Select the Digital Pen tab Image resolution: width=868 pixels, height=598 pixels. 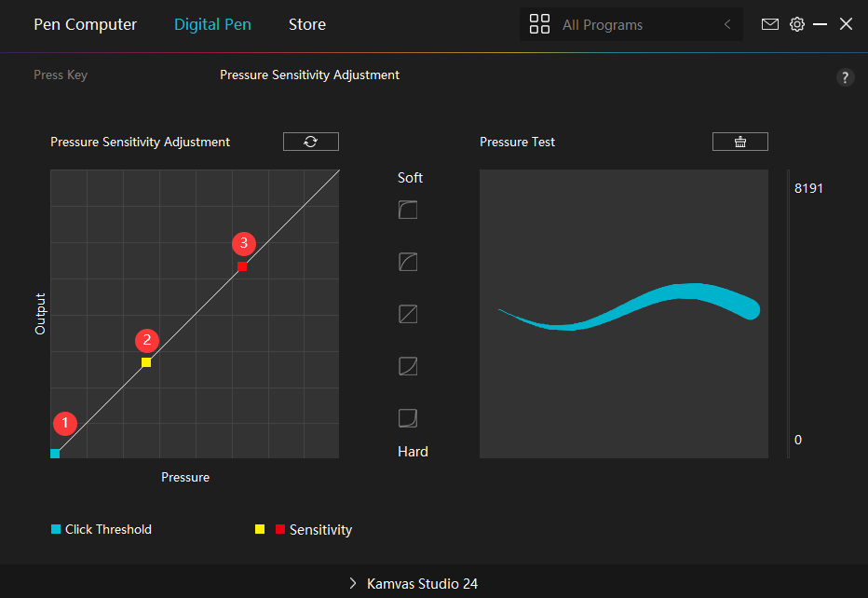click(x=212, y=24)
